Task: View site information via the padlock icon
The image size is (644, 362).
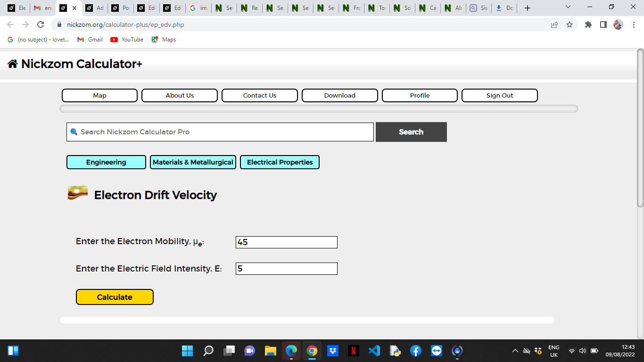Action: [59, 25]
